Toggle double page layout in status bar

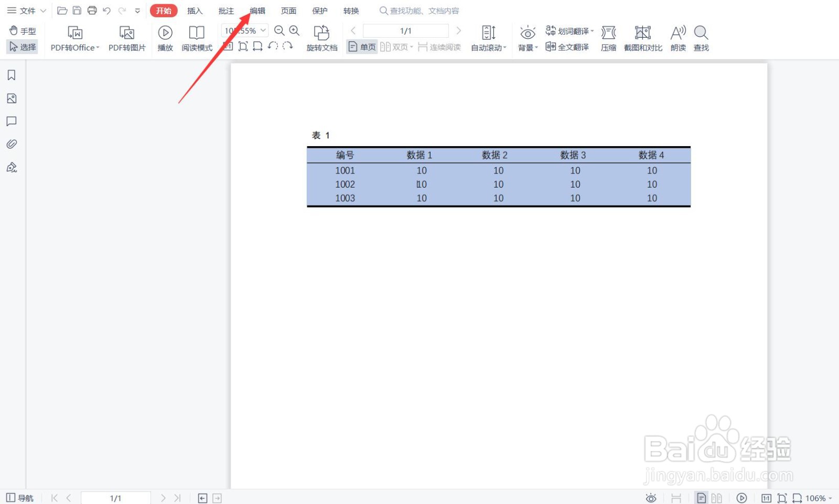click(717, 498)
